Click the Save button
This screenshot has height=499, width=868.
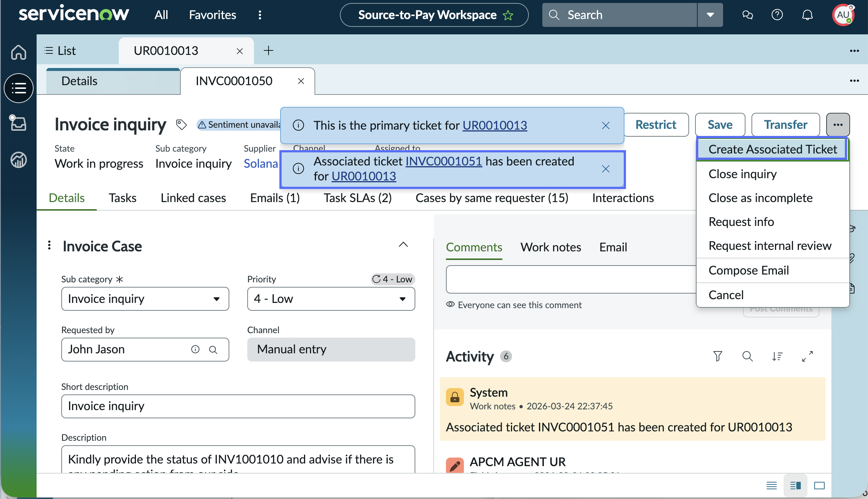[x=720, y=125]
